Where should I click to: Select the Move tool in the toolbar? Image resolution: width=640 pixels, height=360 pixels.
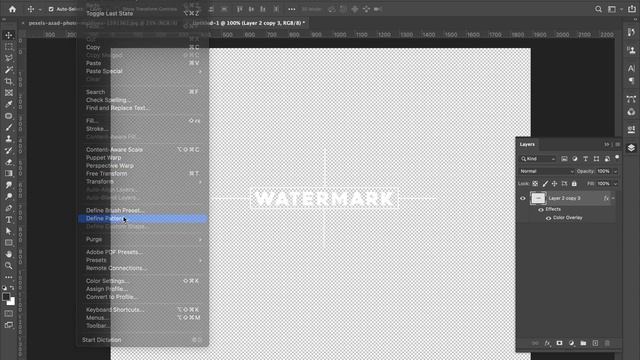tap(9, 36)
